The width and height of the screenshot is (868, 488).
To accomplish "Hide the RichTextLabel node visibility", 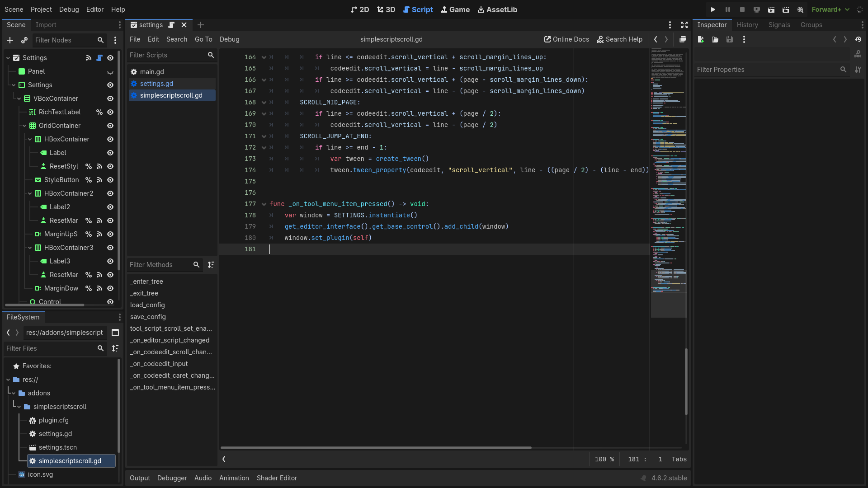I will pyautogui.click(x=110, y=112).
